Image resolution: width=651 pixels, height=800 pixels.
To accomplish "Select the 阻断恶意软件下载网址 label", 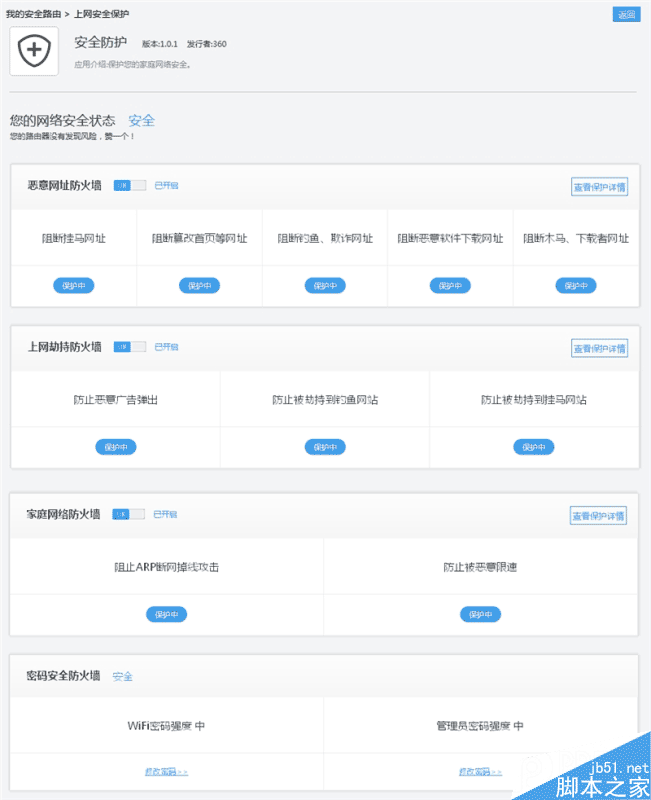I will (450, 238).
